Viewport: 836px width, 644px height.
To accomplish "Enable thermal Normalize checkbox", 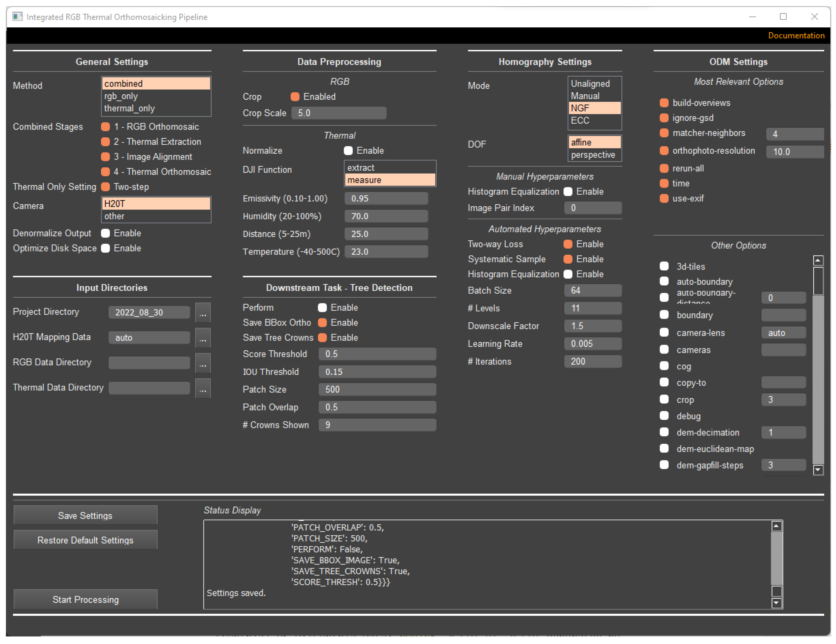I will [348, 151].
